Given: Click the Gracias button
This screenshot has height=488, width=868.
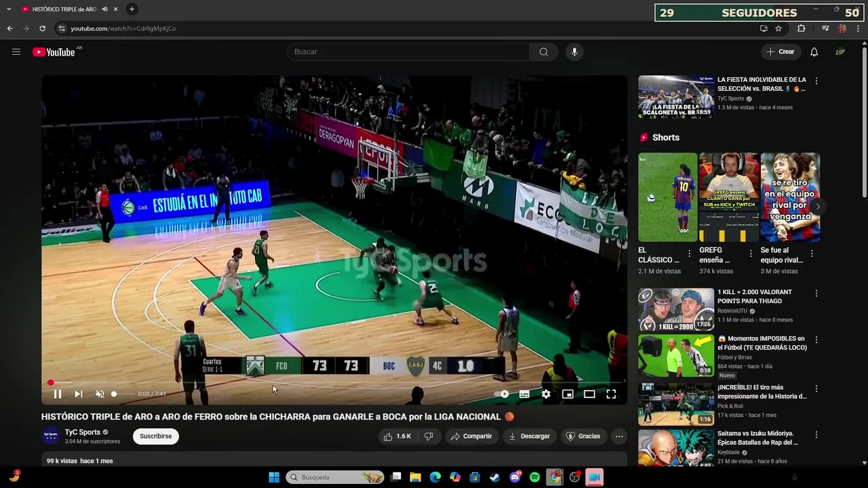Looking at the screenshot, I should coord(583,436).
